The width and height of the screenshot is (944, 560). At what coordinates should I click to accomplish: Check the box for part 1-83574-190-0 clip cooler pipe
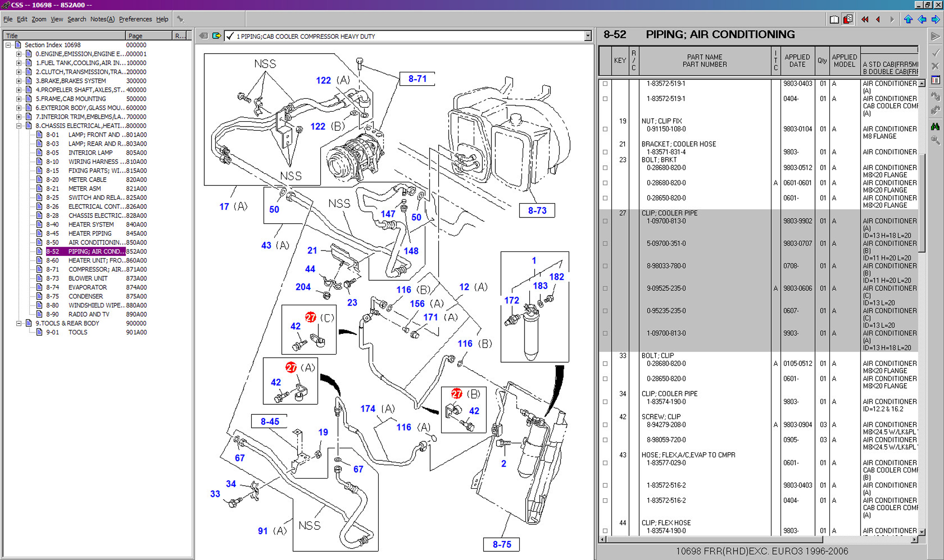605,401
